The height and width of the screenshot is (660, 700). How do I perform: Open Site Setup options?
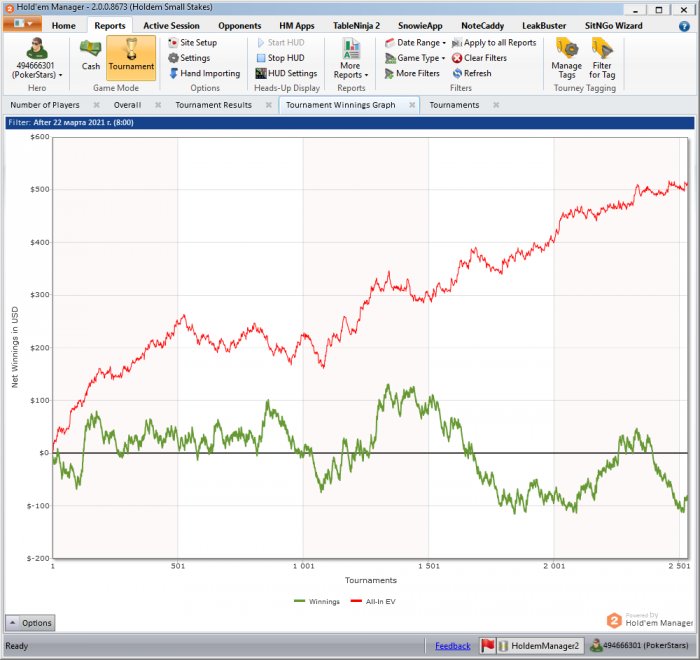pyautogui.click(x=193, y=42)
